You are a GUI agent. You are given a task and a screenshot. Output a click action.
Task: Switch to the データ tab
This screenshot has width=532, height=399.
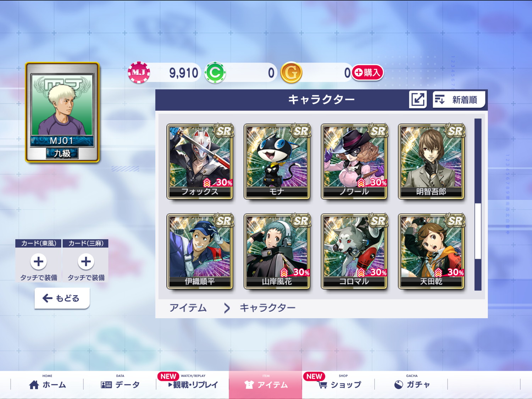(120, 384)
